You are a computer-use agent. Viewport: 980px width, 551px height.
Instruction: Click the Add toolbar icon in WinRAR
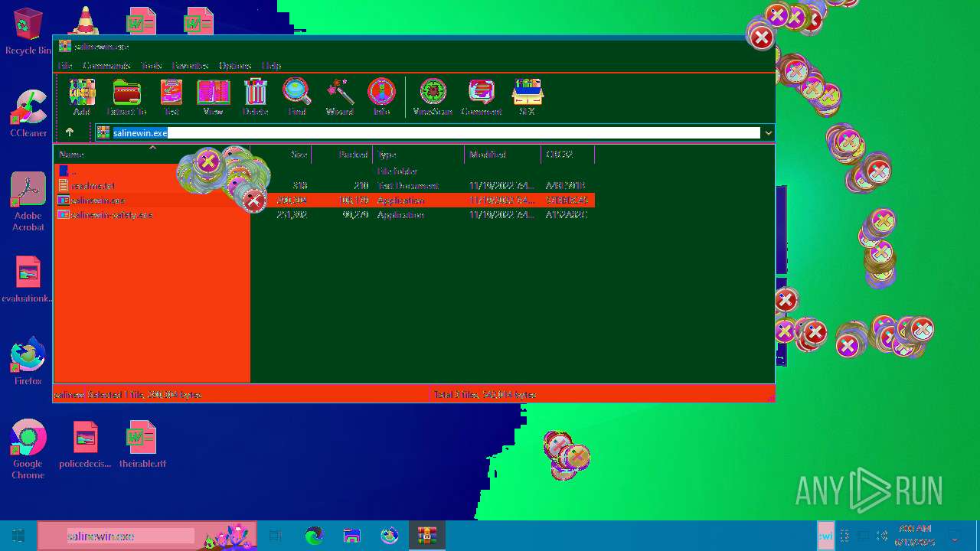click(x=82, y=96)
